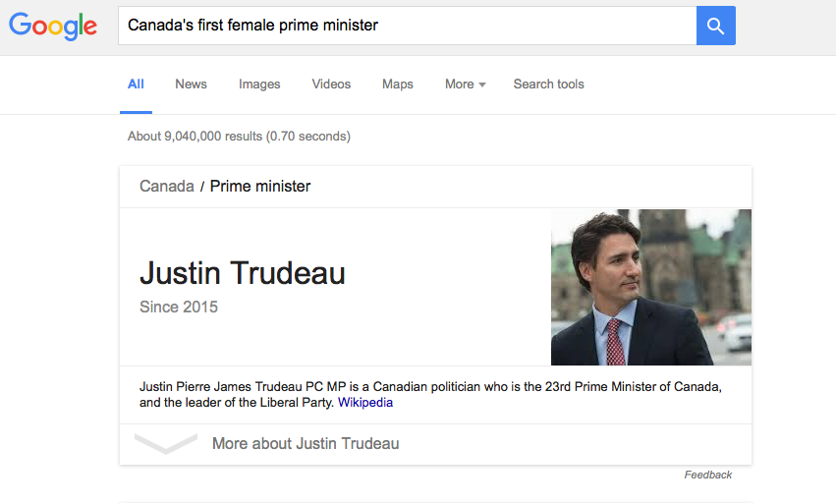Select the All results tab
Viewport: 836px width, 504px height.
(136, 84)
